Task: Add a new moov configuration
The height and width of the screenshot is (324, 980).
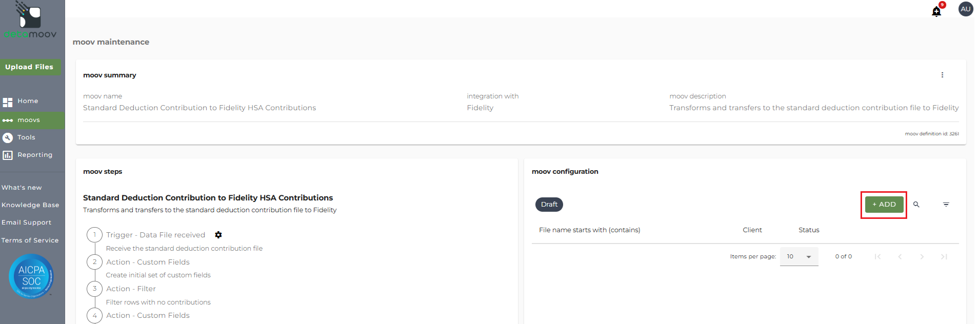Action: point(884,205)
